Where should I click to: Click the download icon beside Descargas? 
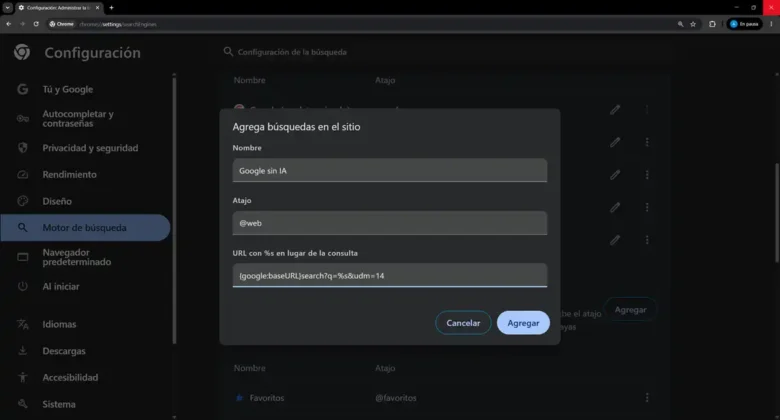(22, 351)
